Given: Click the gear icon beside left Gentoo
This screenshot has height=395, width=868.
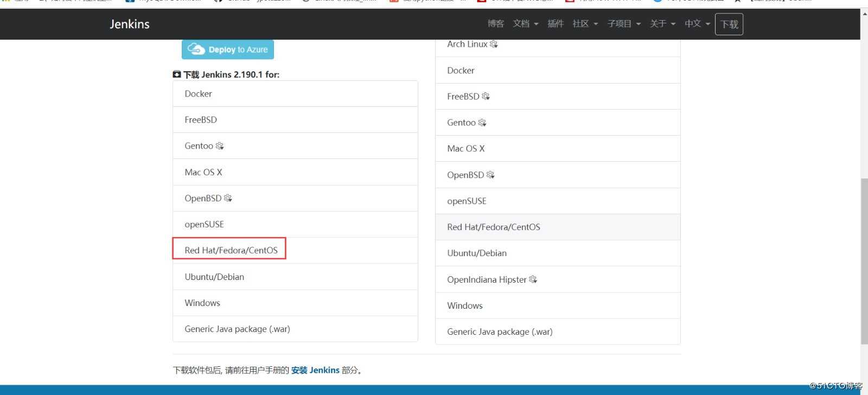Looking at the screenshot, I should (x=220, y=146).
